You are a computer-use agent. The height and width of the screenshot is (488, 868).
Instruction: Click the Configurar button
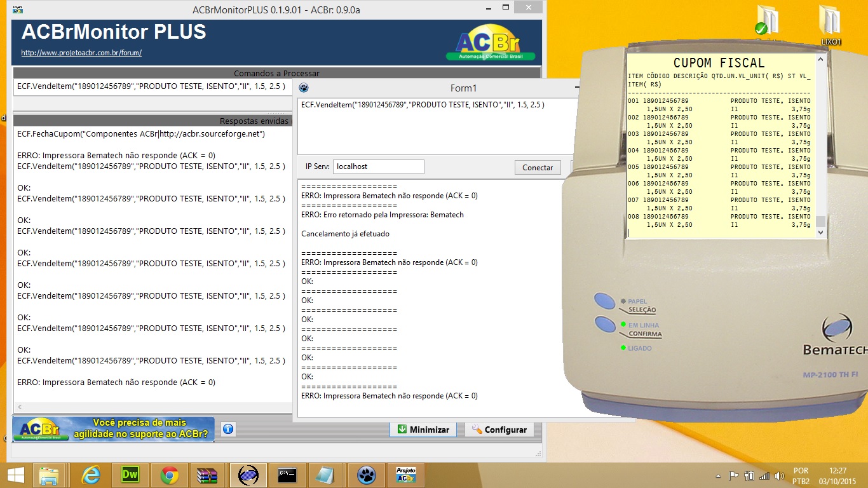(x=499, y=430)
